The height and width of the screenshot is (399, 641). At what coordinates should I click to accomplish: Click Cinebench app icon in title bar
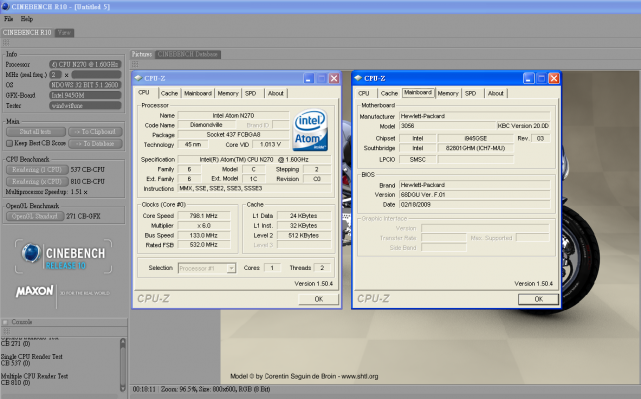5,7
